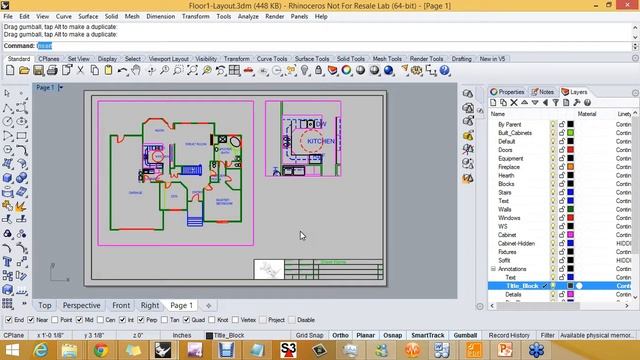Toggle lock icon of Walls layer

pos(562,209)
